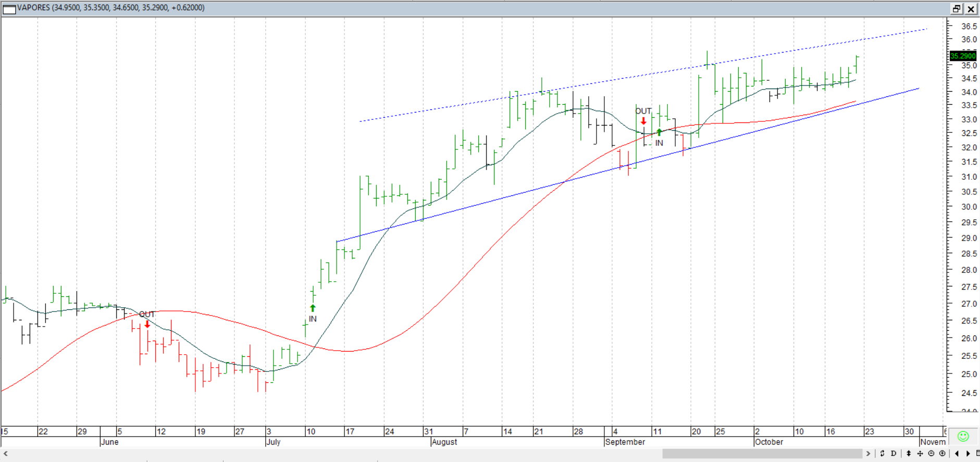Restore down the VAPORES chart window
Screen dimensions: 980x462
[x=957, y=9]
